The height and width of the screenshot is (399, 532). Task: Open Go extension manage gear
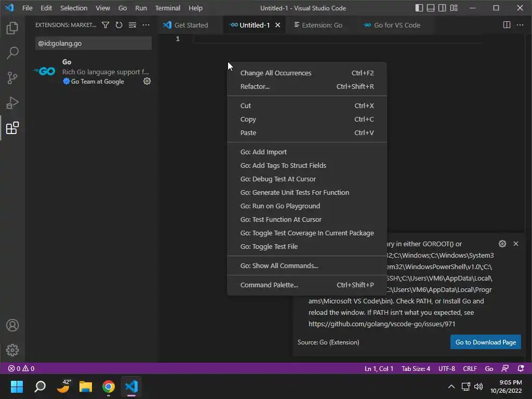[147, 81]
